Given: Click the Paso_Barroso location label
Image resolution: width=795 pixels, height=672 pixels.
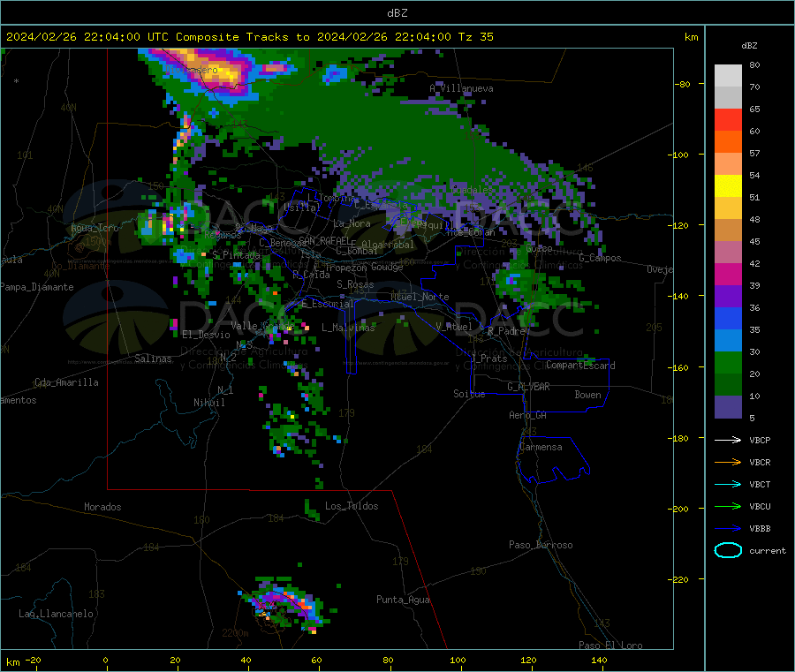Looking at the screenshot, I should (541, 545).
